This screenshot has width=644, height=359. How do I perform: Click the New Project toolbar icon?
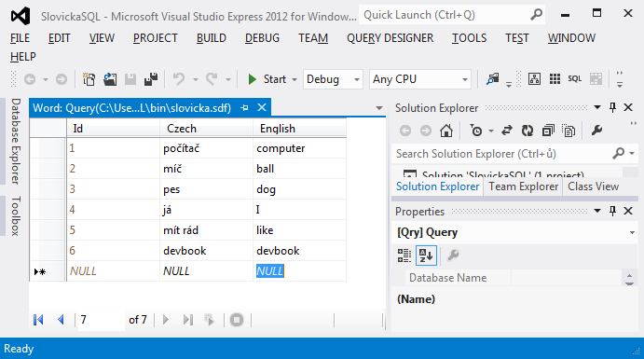(x=89, y=79)
